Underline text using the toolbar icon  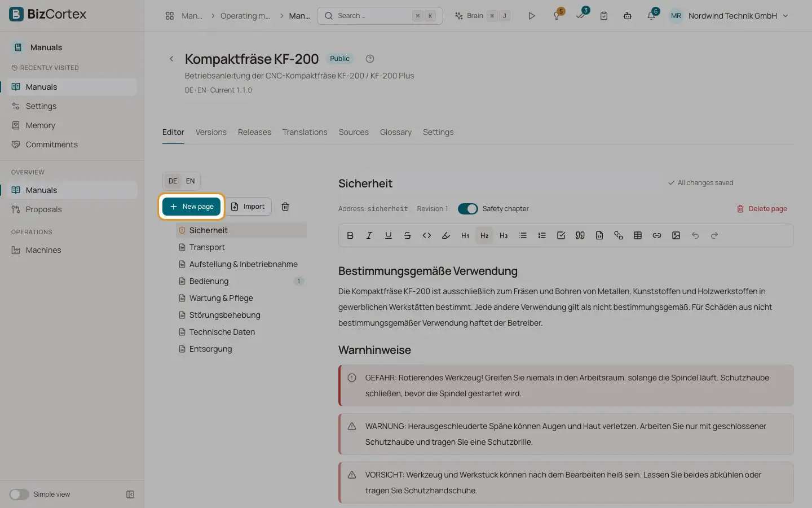coord(389,235)
